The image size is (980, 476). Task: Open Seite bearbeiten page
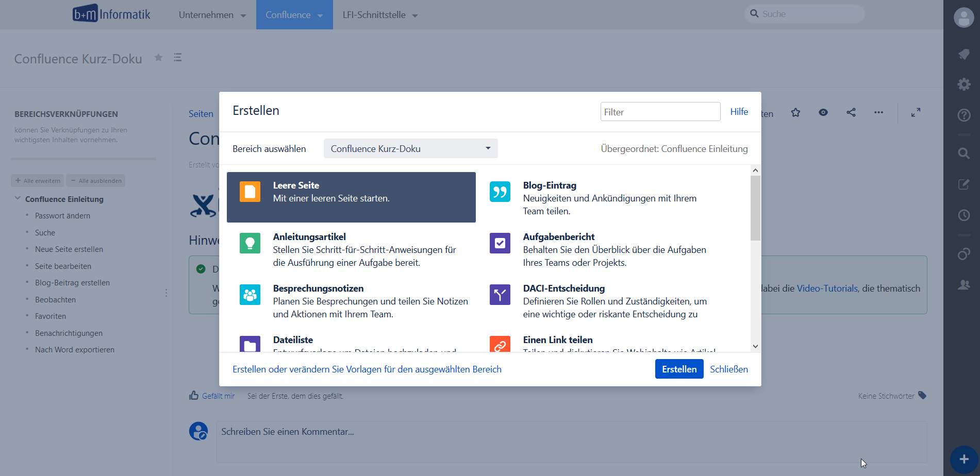pos(63,266)
